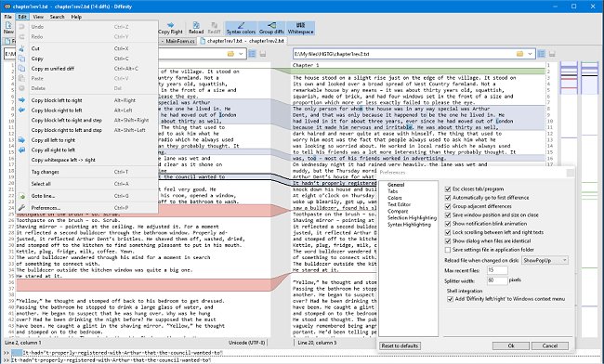This screenshot has width=604, height=364.
Task: Click the Copy Right arrow toolbar button
Action: (x=170, y=28)
